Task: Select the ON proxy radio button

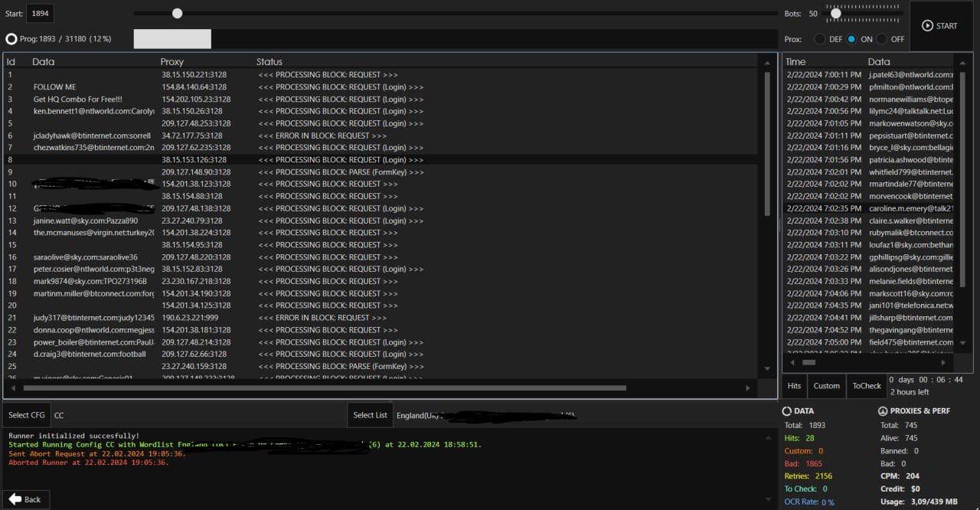Action: click(851, 39)
